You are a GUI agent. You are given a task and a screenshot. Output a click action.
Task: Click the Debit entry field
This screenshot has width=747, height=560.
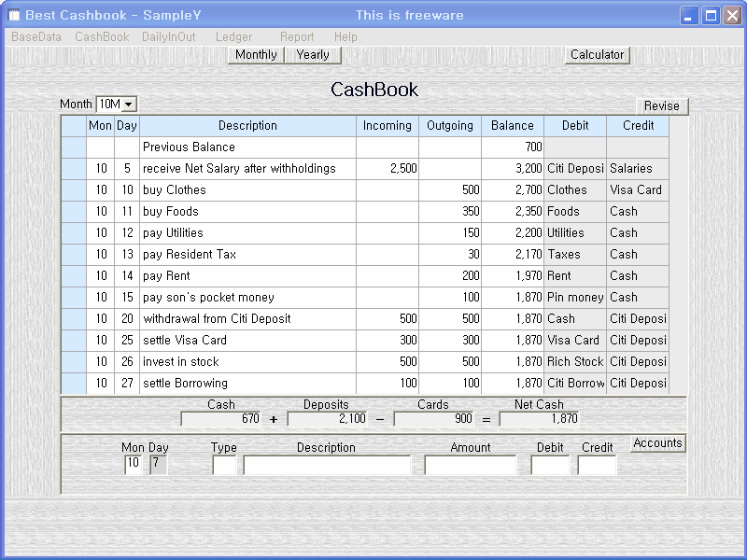[549, 465]
